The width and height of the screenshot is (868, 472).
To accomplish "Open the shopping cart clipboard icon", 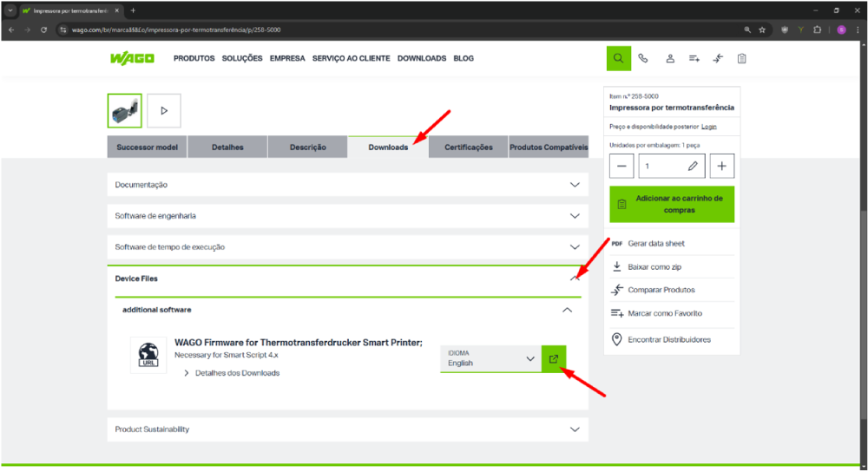I will point(742,58).
